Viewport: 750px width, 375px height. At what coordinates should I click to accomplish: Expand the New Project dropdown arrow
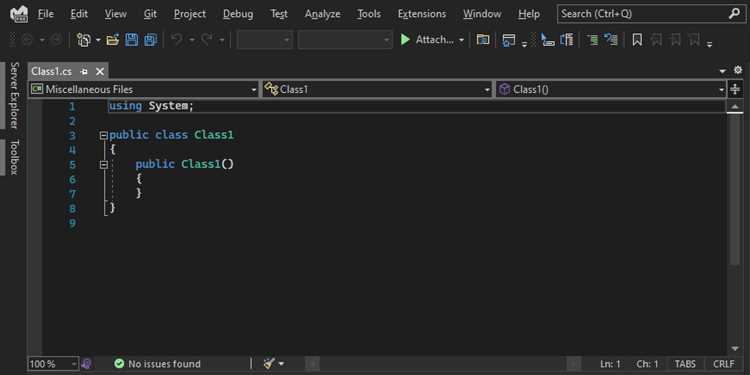pyautogui.click(x=98, y=40)
